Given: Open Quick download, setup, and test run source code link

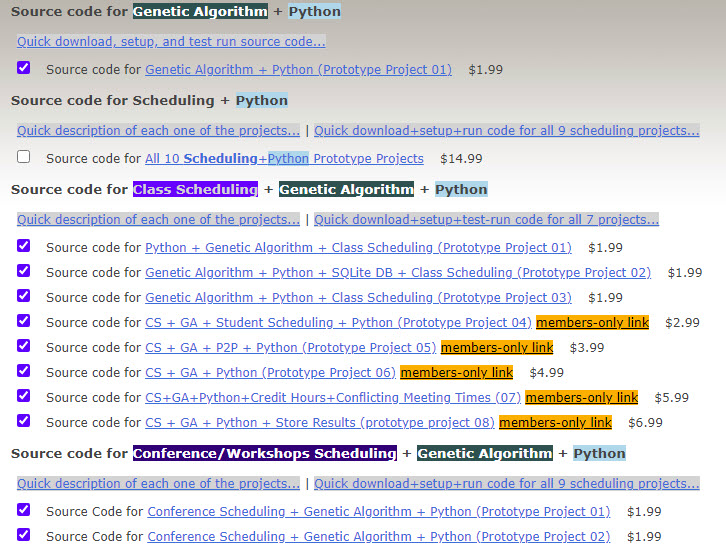Looking at the screenshot, I should (x=171, y=42).
